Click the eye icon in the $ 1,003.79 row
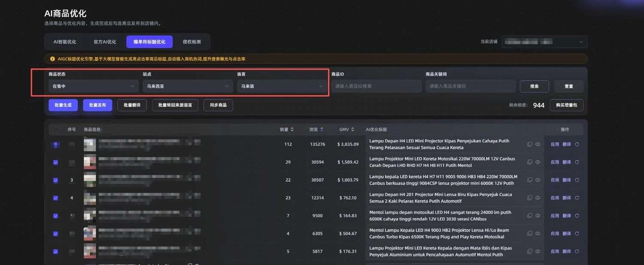The height and width of the screenshot is (265, 644). tap(538, 180)
